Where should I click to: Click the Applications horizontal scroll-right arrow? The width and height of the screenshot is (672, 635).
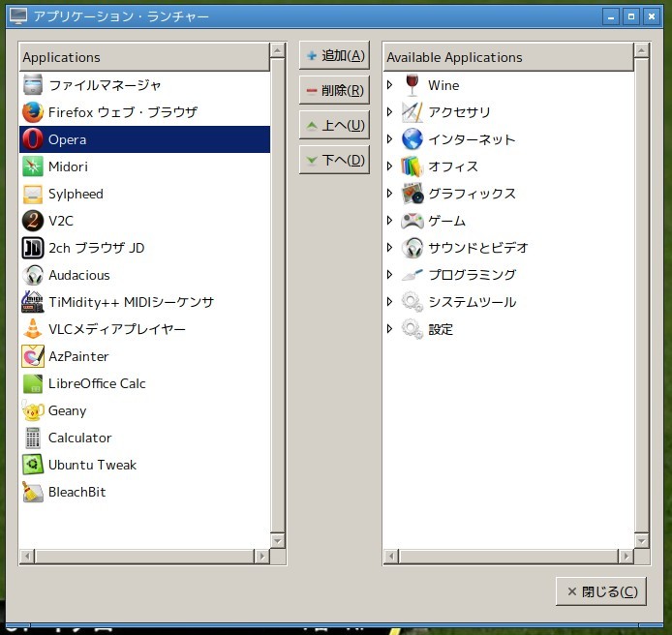(261, 557)
